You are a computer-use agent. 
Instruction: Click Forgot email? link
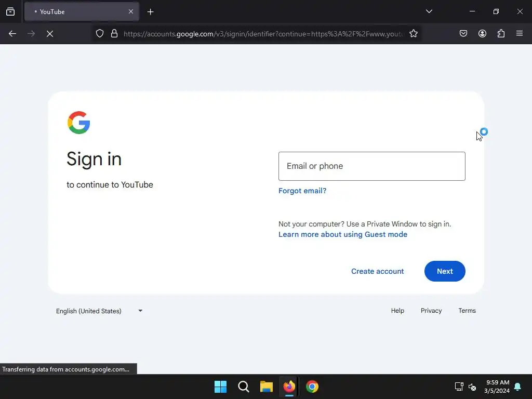point(302,191)
